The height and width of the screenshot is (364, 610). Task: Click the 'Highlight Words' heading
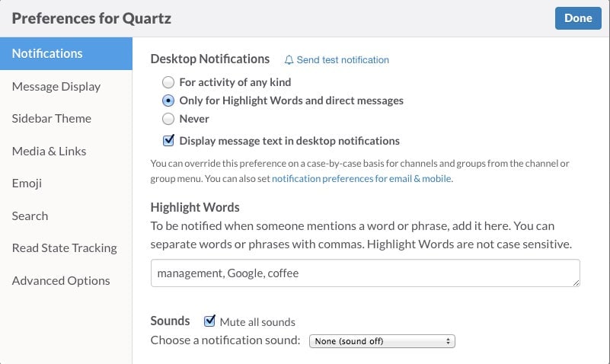click(x=195, y=207)
